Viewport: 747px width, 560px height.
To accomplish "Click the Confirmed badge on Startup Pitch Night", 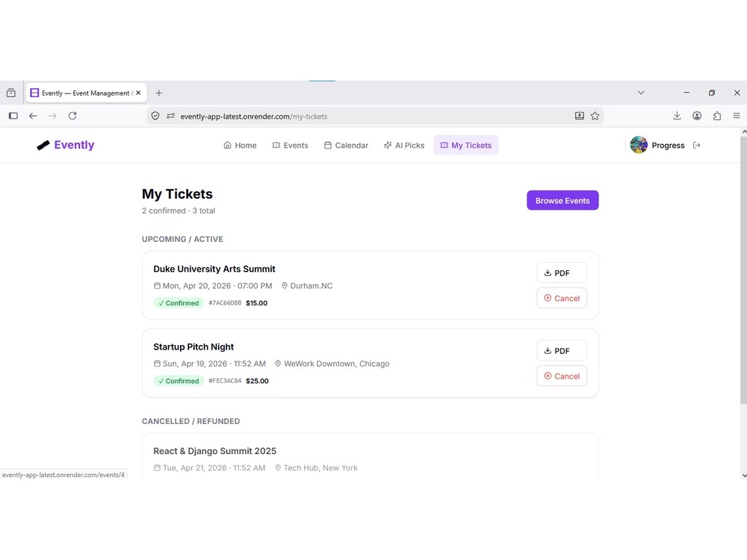I will (179, 381).
